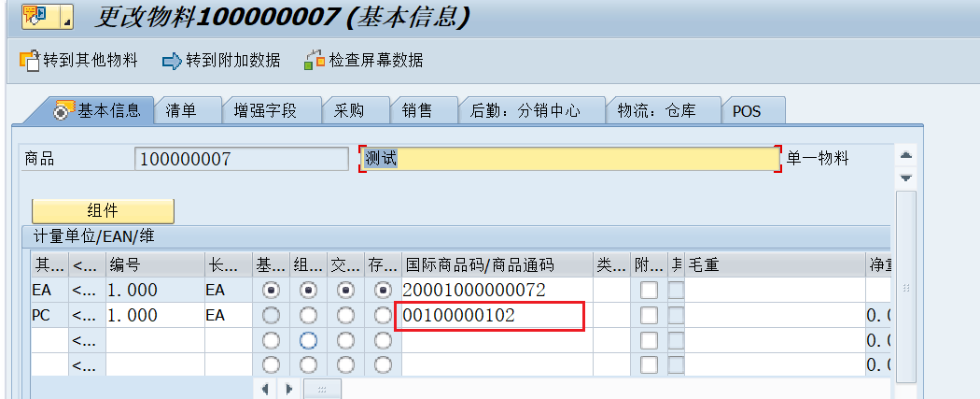This screenshot has height=399, width=980.
Task: Click 转到其他物料 toolbar button
Action: pyautogui.click(x=78, y=61)
